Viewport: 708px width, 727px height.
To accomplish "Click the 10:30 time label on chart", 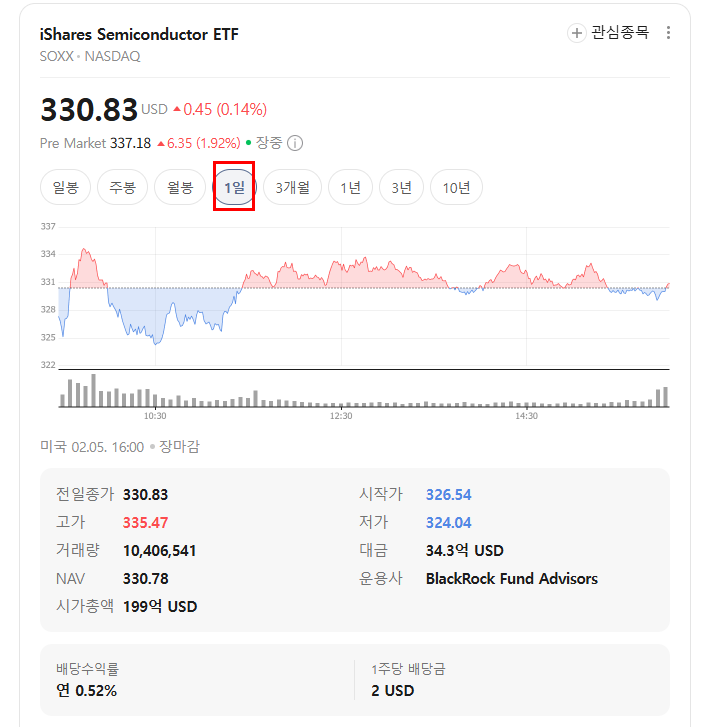I will pyautogui.click(x=155, y=416).
